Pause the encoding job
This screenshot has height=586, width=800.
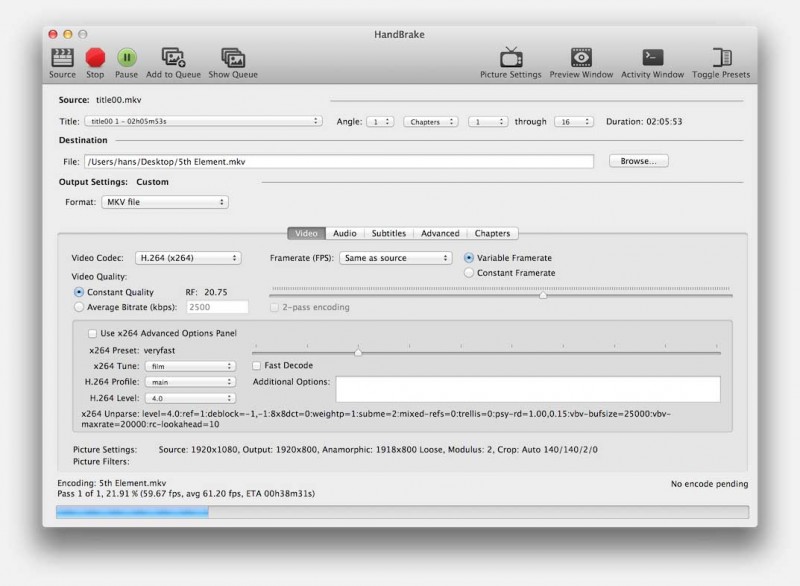click(126, 58)
